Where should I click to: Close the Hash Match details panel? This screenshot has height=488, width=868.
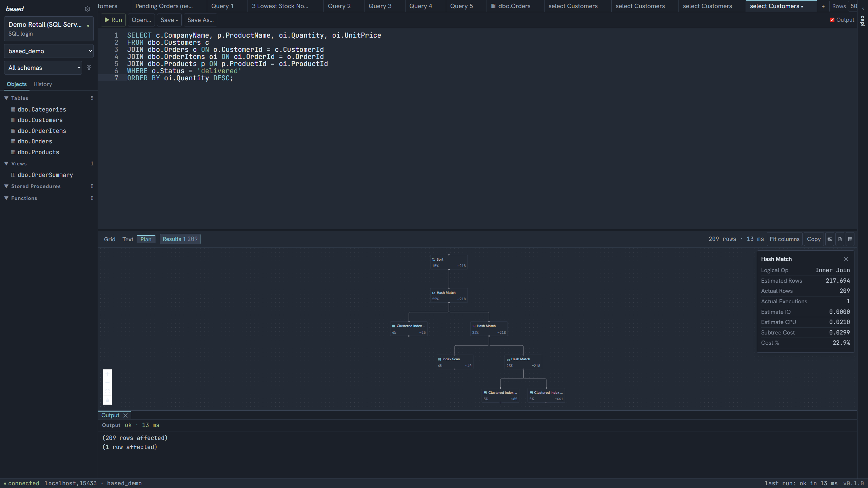click(x=846, y=259)
